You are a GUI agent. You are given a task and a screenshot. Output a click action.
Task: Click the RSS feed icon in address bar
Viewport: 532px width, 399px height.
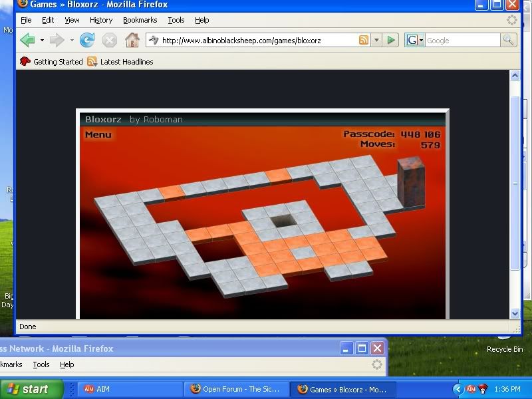point(364,41)
